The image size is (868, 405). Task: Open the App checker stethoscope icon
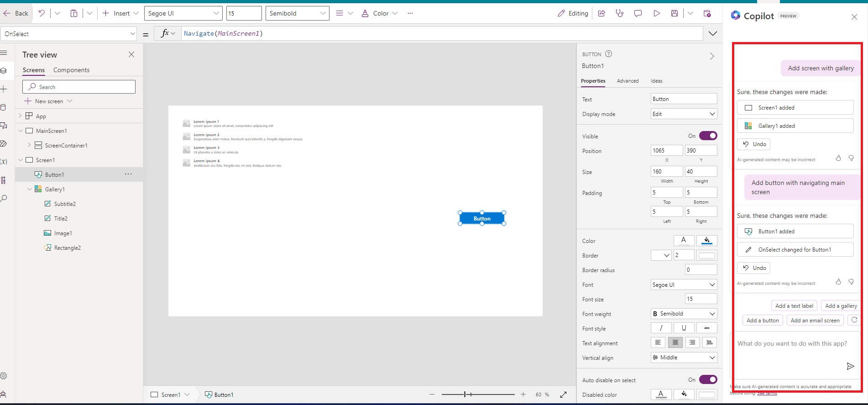pyautogui.click(x=619, y=13)
